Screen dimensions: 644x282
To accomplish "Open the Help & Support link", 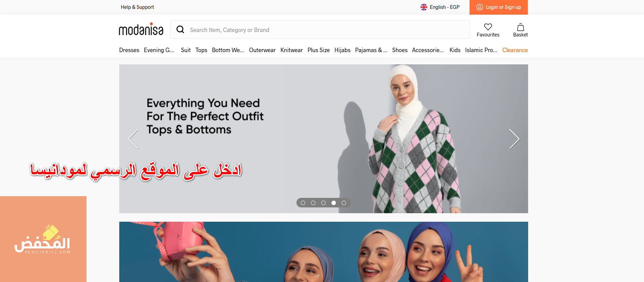I will [x=137, y=7].
